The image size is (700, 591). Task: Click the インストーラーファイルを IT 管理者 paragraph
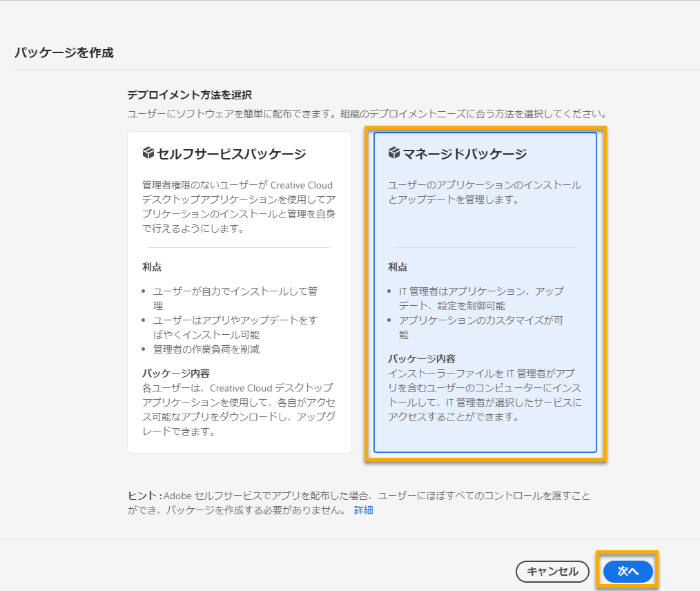(x=485, y=395)
